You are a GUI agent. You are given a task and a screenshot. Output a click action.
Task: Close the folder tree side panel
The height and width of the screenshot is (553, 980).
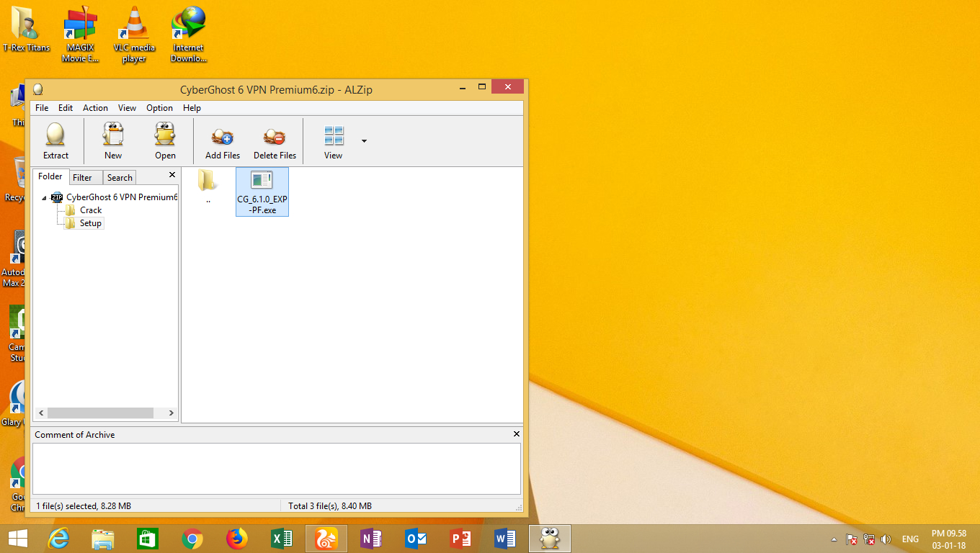click(x=172, y=175)
